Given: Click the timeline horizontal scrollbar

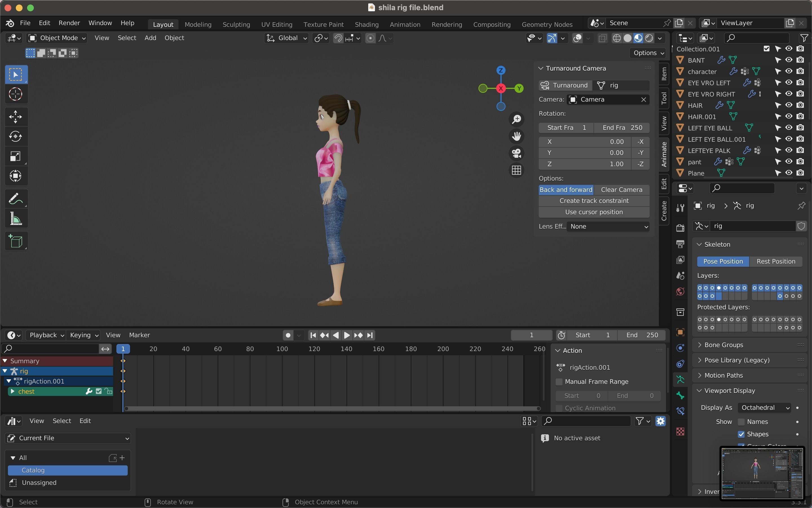Looking at the screenshot, I should click(332, 409).
